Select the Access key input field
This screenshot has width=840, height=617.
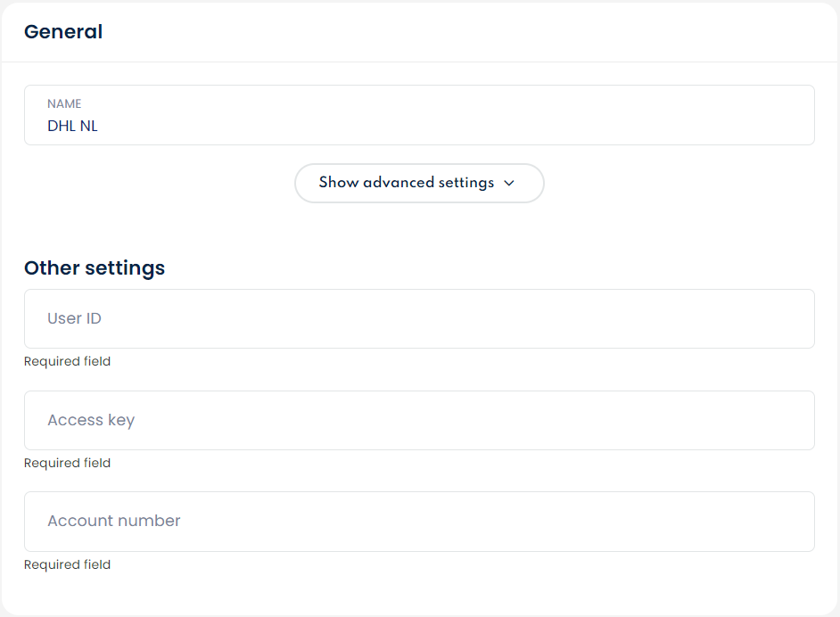419,420
